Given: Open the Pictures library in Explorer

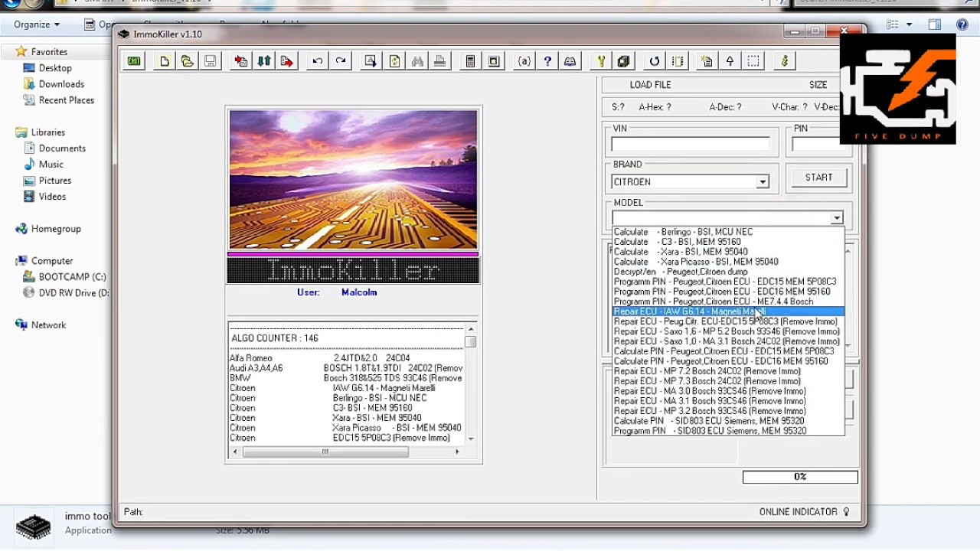Looking at the screenshot, I should 55,181.
